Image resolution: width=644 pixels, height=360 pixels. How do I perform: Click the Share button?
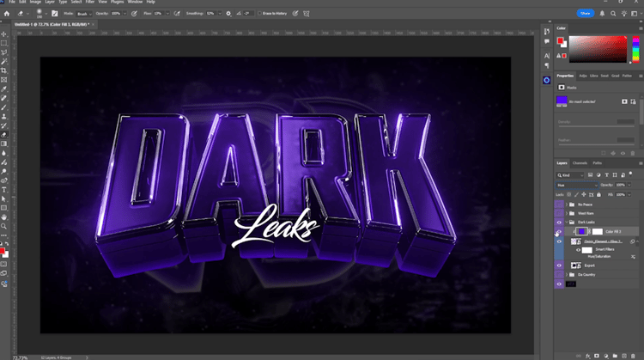586,14
